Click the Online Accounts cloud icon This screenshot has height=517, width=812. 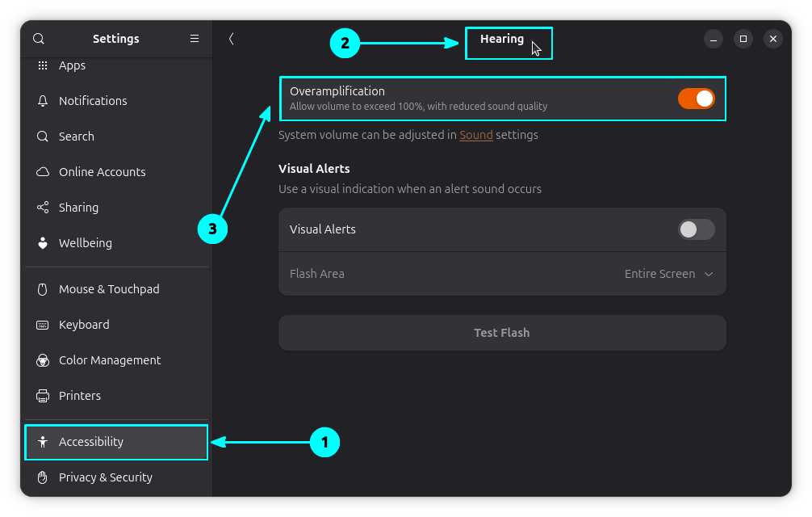43,172
